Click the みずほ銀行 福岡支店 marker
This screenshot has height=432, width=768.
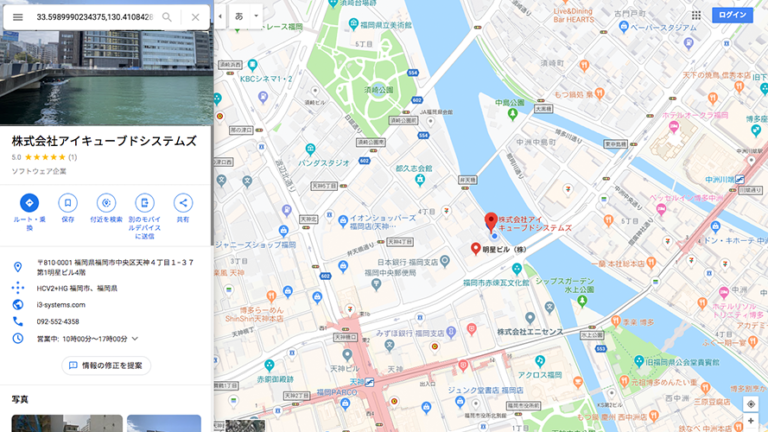point(451,332)
